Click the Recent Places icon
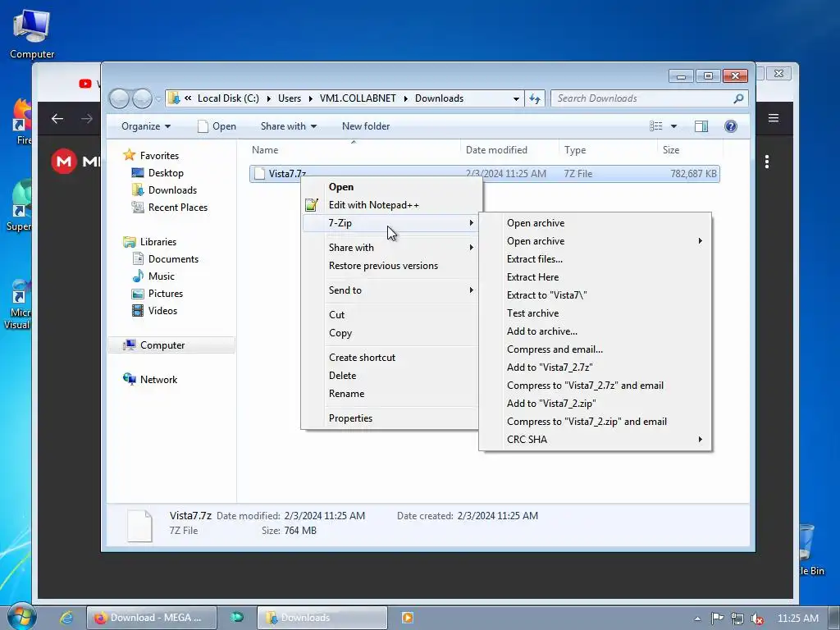This screenshot has height=630, width=840. coord(138,207)
